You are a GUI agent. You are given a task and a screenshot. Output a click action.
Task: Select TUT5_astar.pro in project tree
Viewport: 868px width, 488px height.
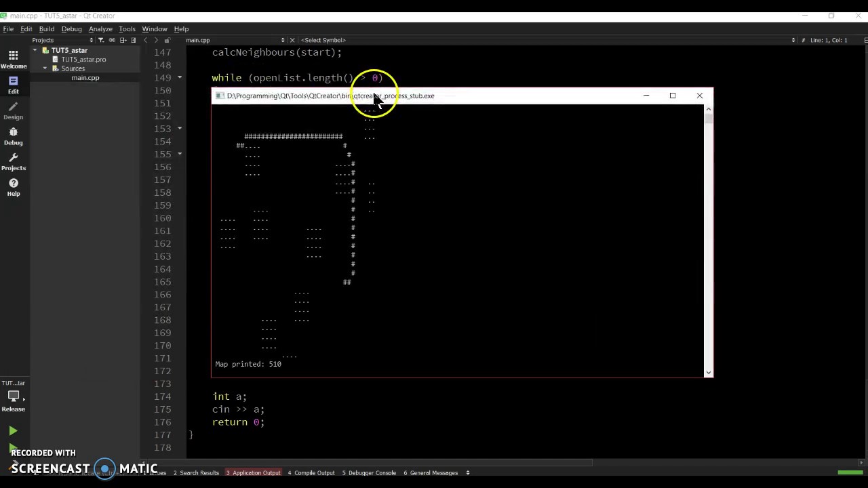point(83,60)
